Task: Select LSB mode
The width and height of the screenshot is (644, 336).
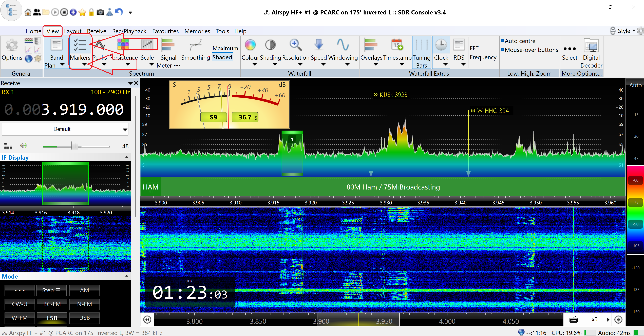Action: 52,318
